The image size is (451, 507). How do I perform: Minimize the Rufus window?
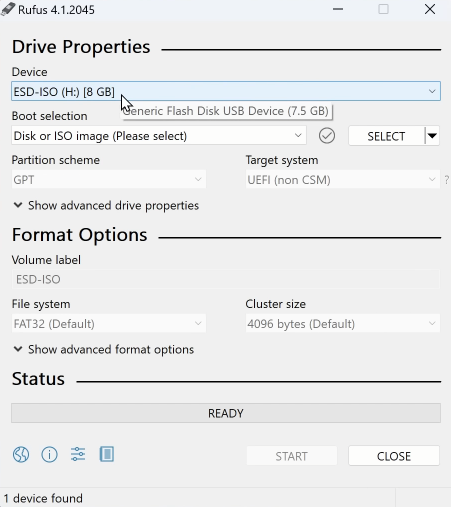pyautogui.click(x=338, y=9)
